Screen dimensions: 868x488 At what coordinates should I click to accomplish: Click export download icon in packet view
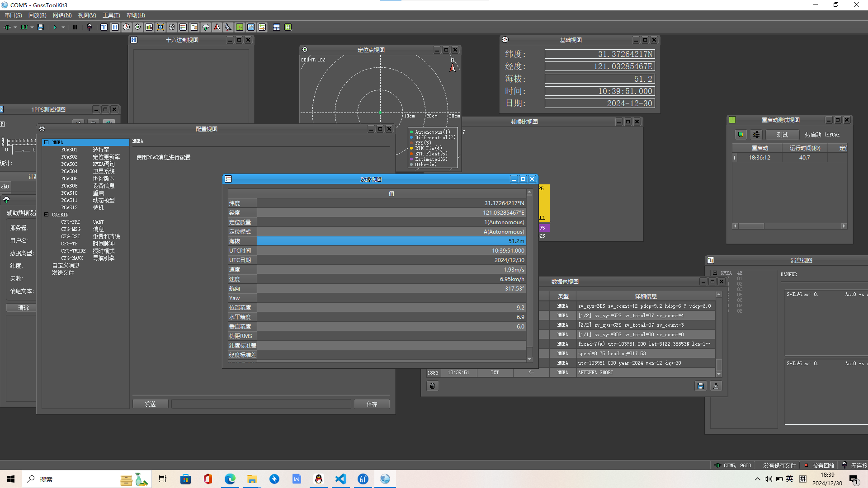[716, 386]
